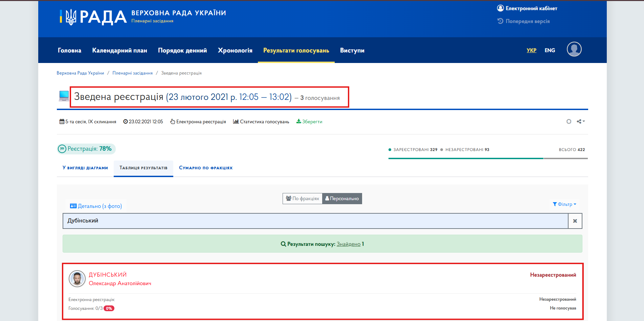The height and width of the screenshot is (321, 644).
Task: Open Статистика голосувань link
Action: pyautogui.click(x=261, y=122)
